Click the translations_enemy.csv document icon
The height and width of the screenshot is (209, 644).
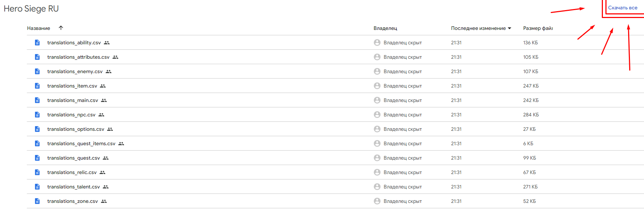tap(37, 71)
